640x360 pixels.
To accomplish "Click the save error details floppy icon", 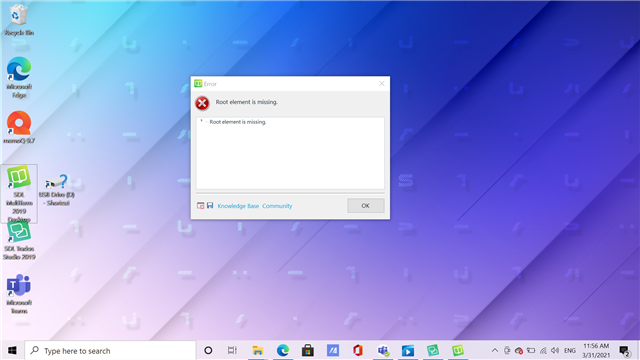I will [210, 205].
